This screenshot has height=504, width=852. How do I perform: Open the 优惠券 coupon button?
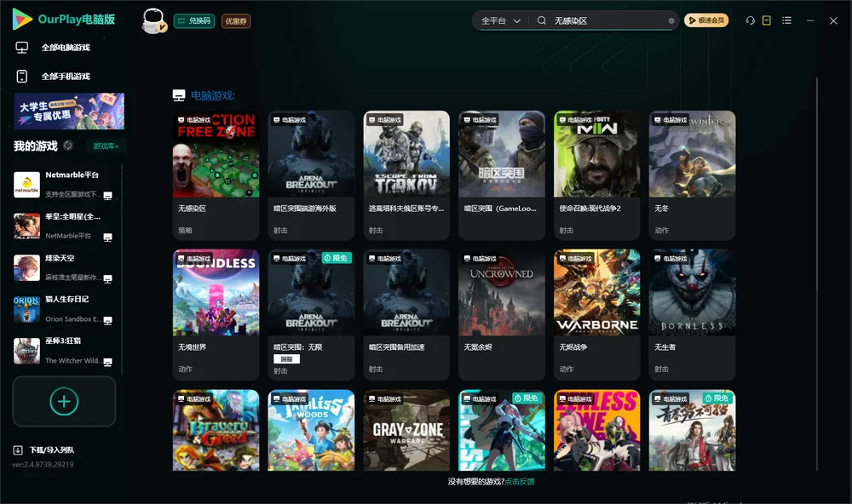coord(236,21)
